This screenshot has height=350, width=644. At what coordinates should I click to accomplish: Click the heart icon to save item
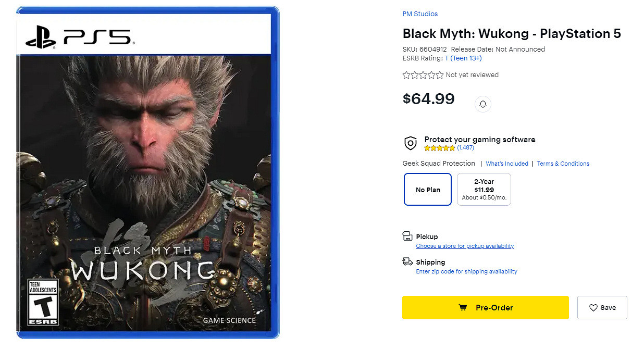coord(593,308)
